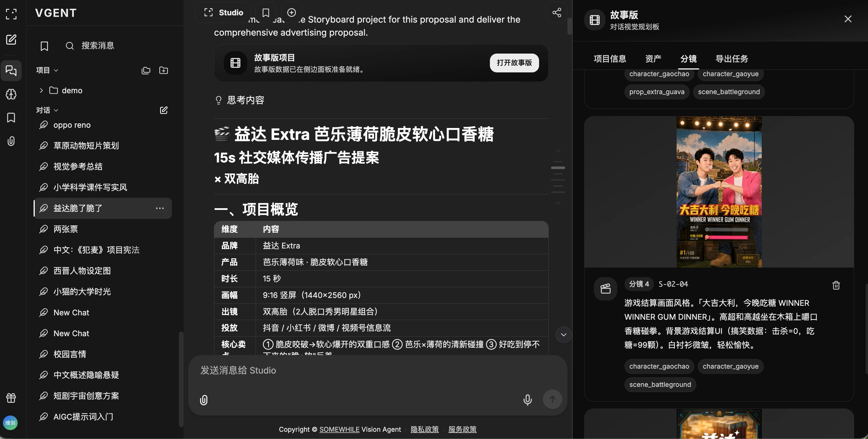The width and height of the screenshot is (868, 439).
Task: Click the VGENT logo text
Action: tap(56, 13)
